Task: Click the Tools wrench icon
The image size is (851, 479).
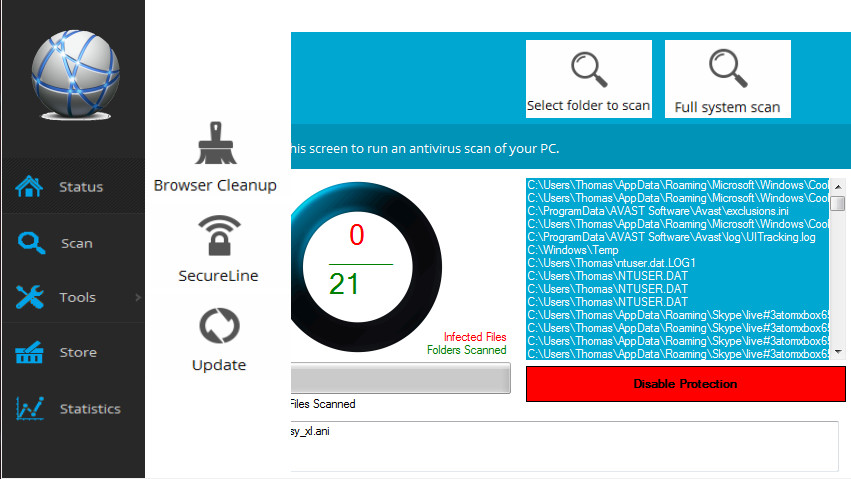Action: click(29, 297)
